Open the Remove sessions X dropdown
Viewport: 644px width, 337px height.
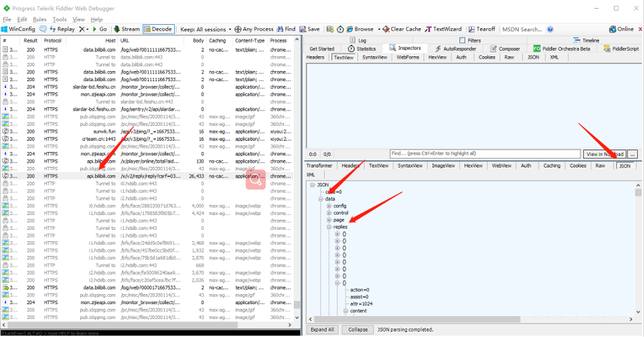click(x=84, y=29)
